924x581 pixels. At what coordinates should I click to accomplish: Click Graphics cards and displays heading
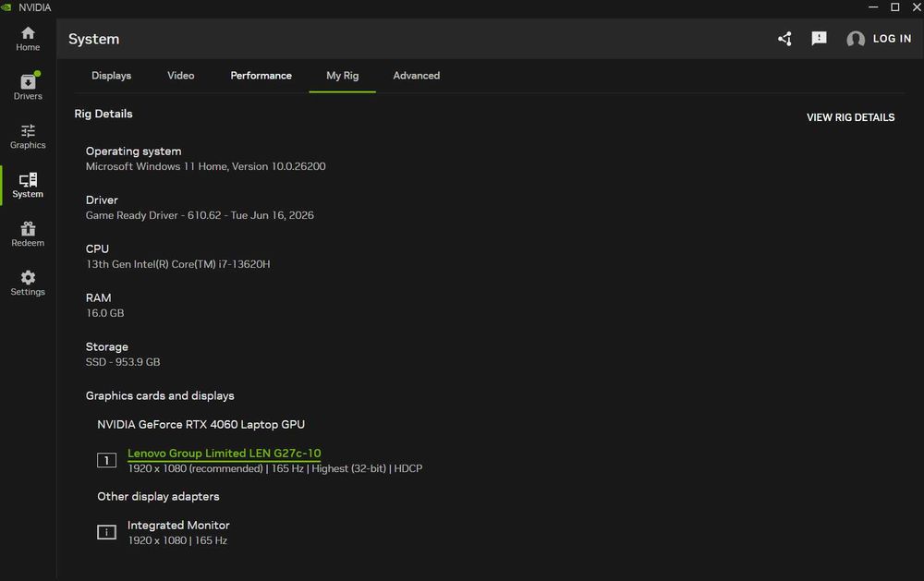pos(160,395)
